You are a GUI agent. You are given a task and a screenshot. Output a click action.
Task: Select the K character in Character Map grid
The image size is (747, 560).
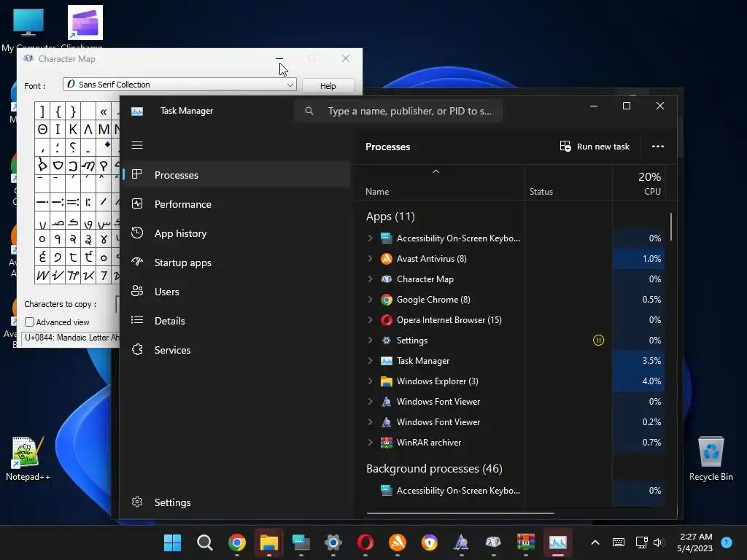[73, 129]
